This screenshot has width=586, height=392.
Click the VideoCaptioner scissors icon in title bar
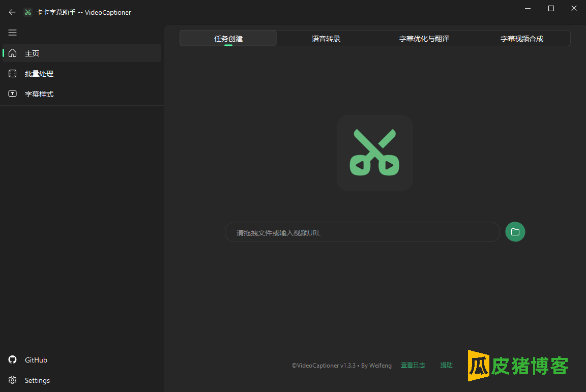pyautogui.click(x=27, y=12)
